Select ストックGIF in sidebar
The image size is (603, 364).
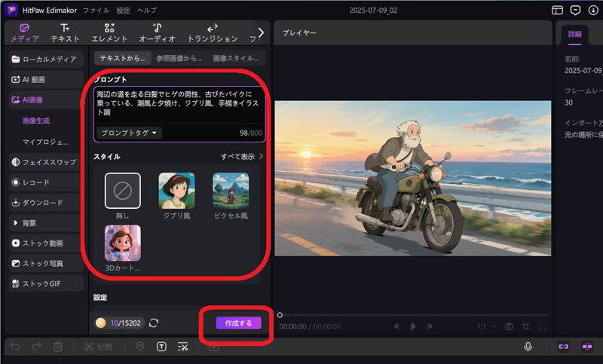pyautogui.click(x=46, y=283)
